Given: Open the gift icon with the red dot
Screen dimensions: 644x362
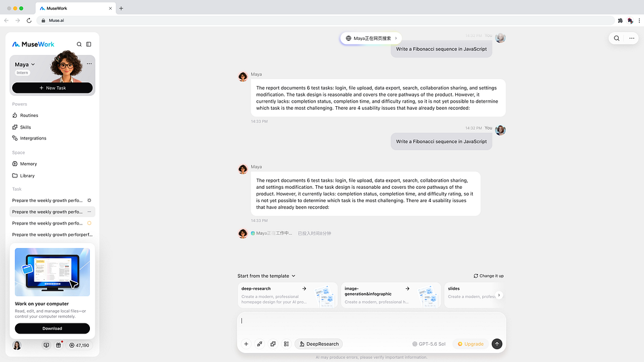Looking at the screenshot, I should (x=59, y=345).
